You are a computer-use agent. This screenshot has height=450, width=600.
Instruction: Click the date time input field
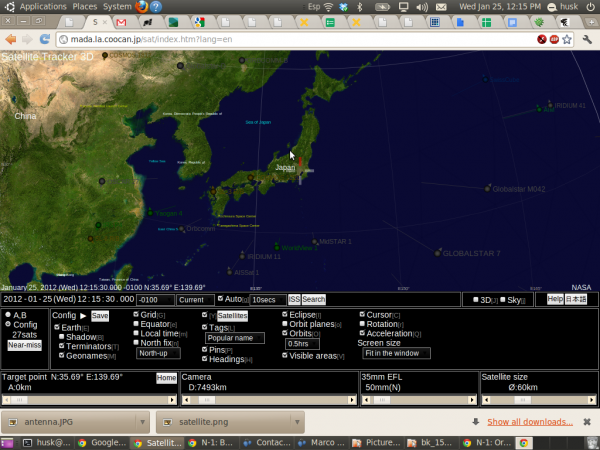tap(68, 299)
